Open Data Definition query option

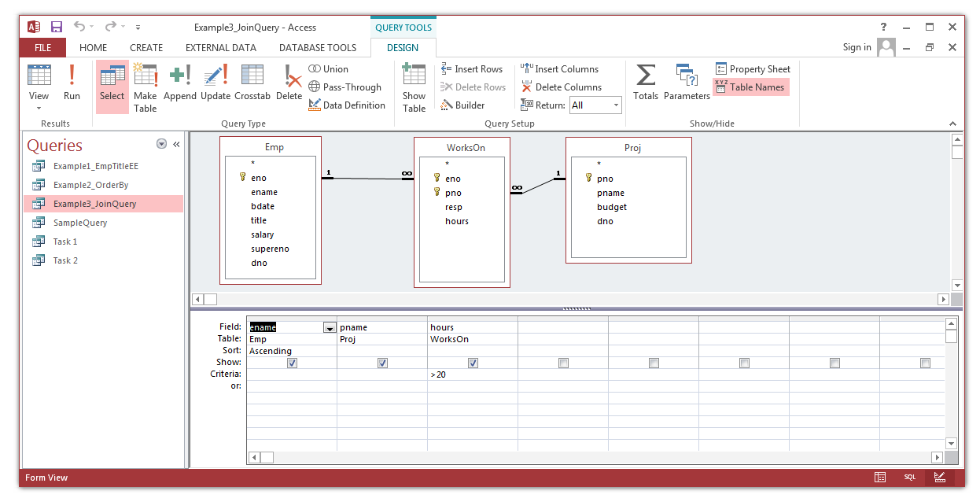click(x=347, y=105)
